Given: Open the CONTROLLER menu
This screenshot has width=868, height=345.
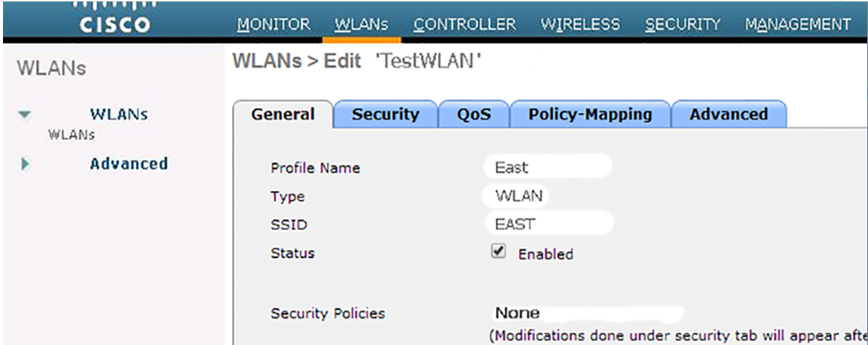Looking at the screenshot, I should coord(465,24).
